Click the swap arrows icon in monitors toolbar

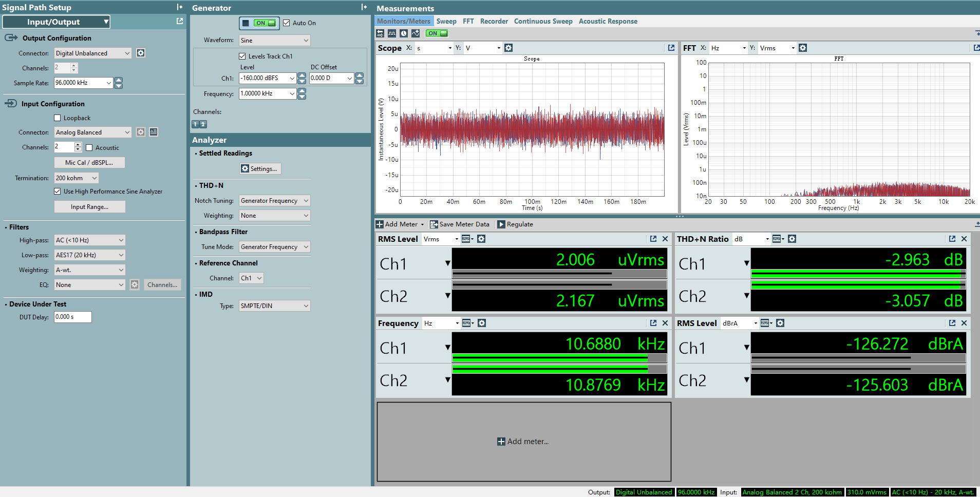tap(380, 33)
